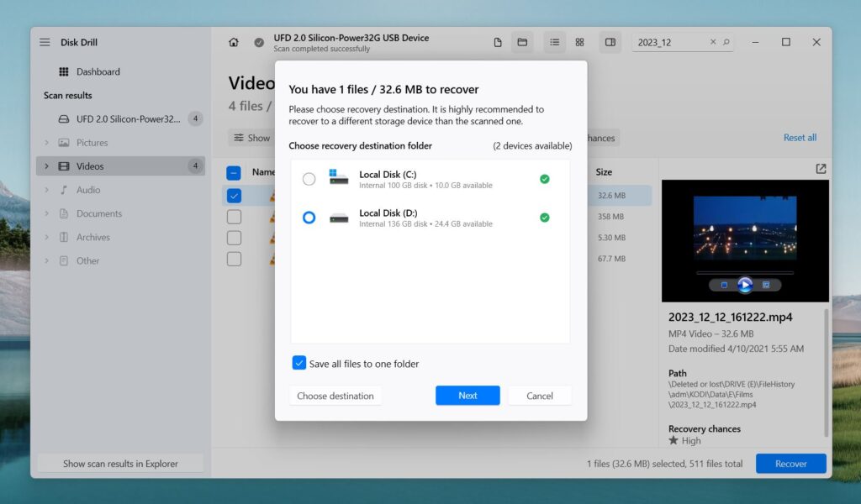Viewport: 861px width, 504px height.
Task: Collapse the Videos category in the sidebar
Action: pyautogui.click(x=48, y=165)
